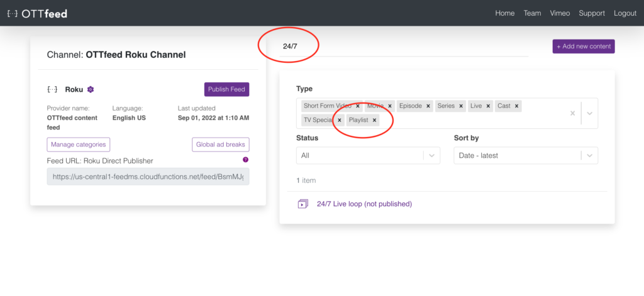Image resolution: width=644 pixels, height=296 pixels.
Task: Remove the Episode type filter tag
Action: [x=428, y=106]
